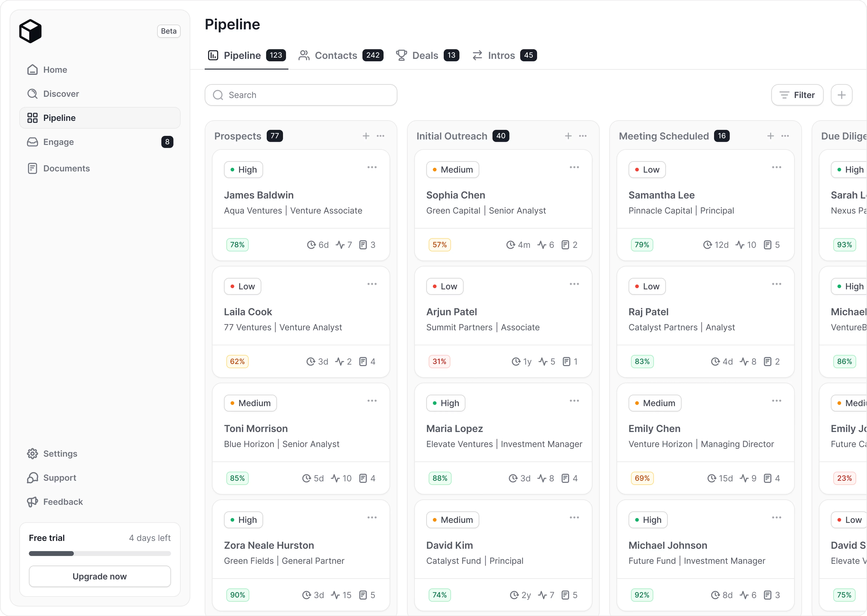Viewport: 867px width, 616px height.
Task: Open the Discover page icon
Action: coord(33,94)
